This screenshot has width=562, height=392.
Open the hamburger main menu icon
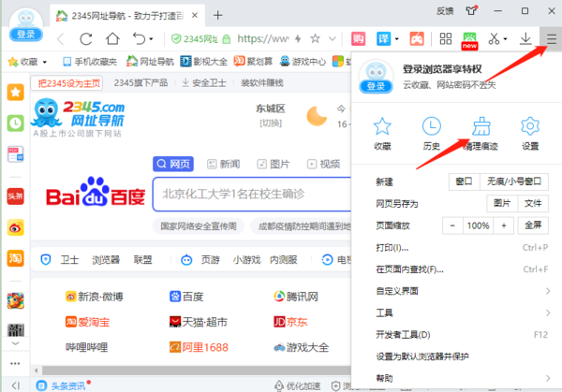pyautogui.click(x=552, y=39)
